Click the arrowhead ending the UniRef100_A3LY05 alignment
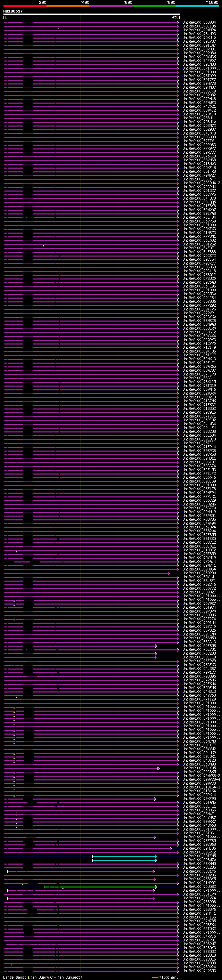222x980 pixels. 158,768
